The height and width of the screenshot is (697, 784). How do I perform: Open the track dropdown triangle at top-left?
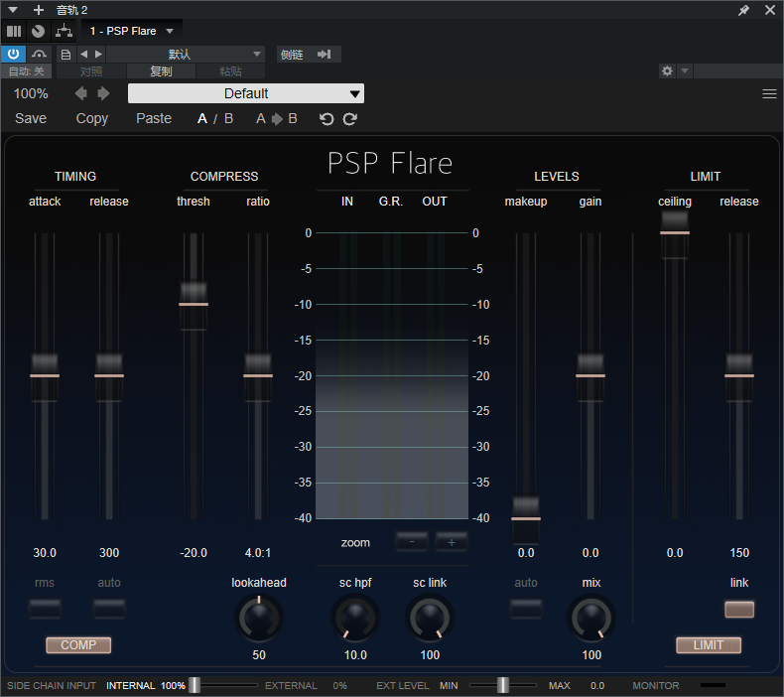point(13,10)
